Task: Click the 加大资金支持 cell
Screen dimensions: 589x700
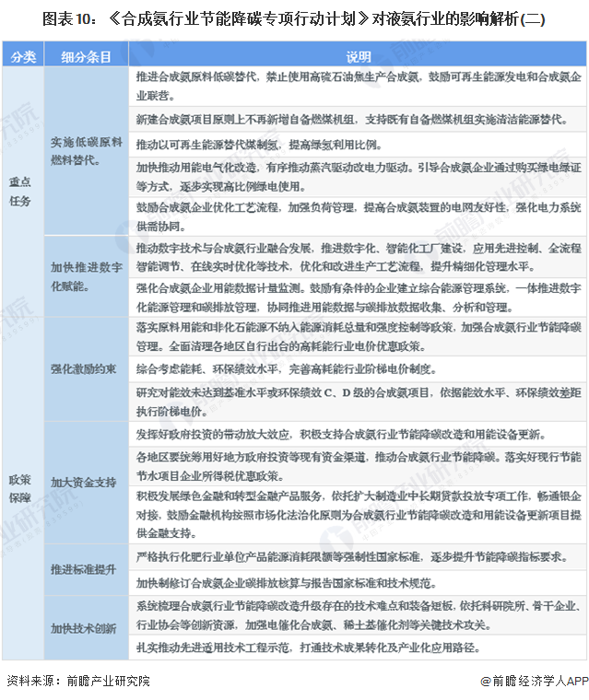Action: click(x=87, y=483)
